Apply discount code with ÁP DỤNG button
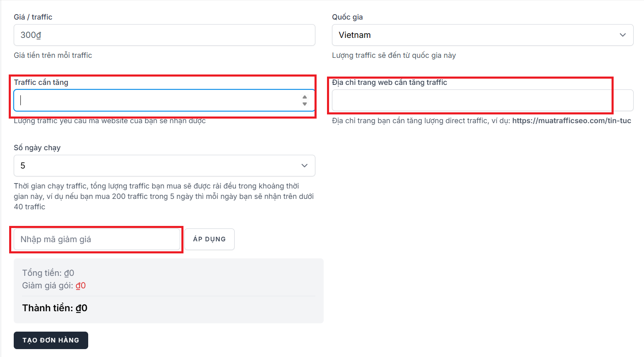This screenshot has height=357, width=644. (209, 239)
